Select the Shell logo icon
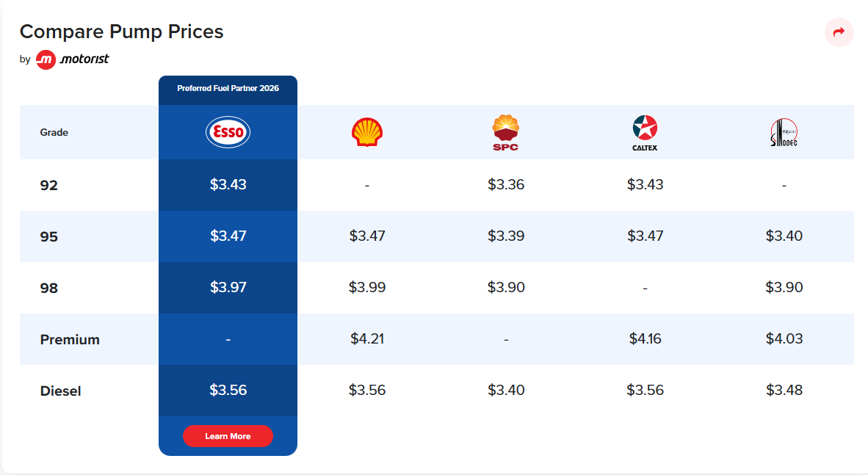 (366, 132)
